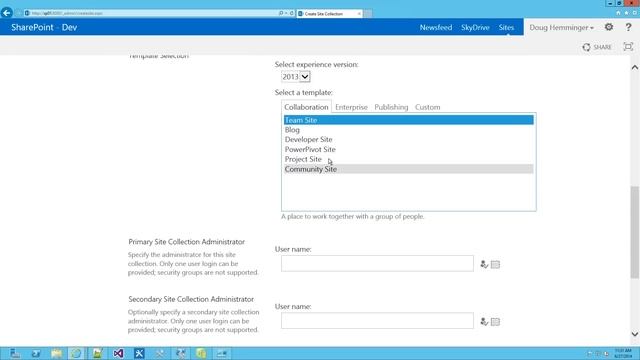Screen dimensions: 640x360
Task: Click the taskbar clock
Action: (623, 353)
